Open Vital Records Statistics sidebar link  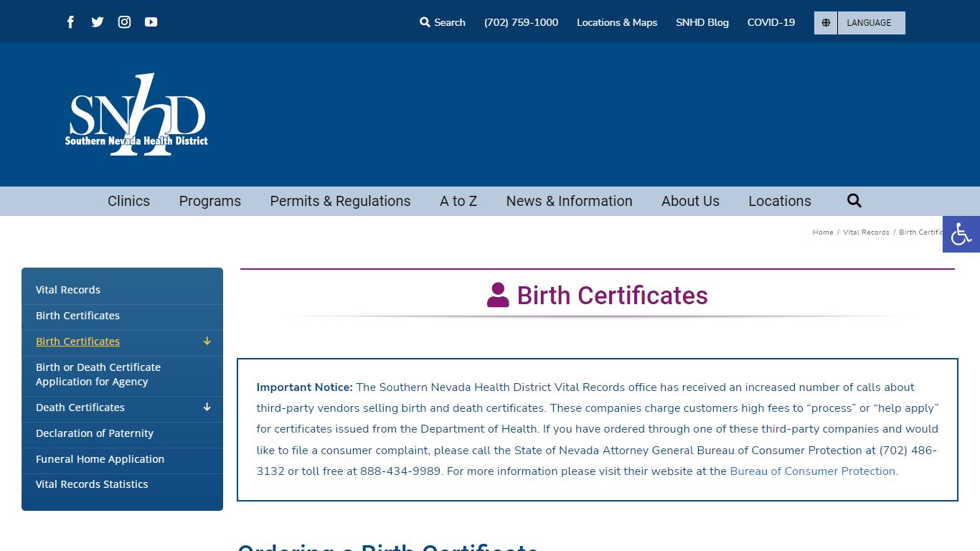(x=122, y=484)
